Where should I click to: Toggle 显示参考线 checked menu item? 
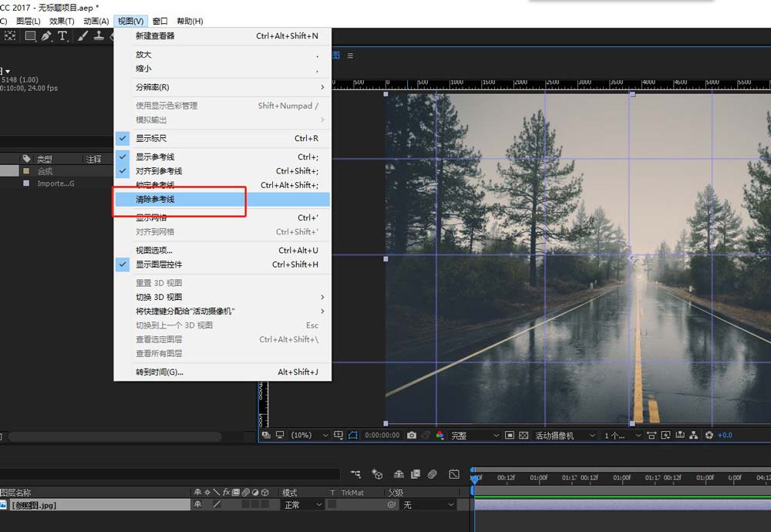223,157
